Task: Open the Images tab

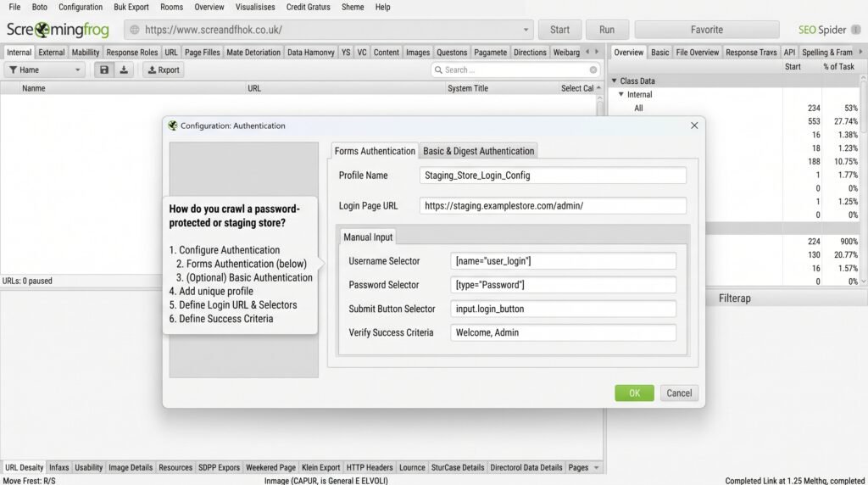Action: [418, 53]
